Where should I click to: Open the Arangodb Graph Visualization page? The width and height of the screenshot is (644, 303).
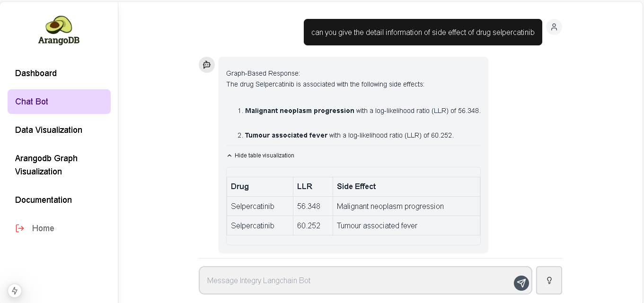46,165
